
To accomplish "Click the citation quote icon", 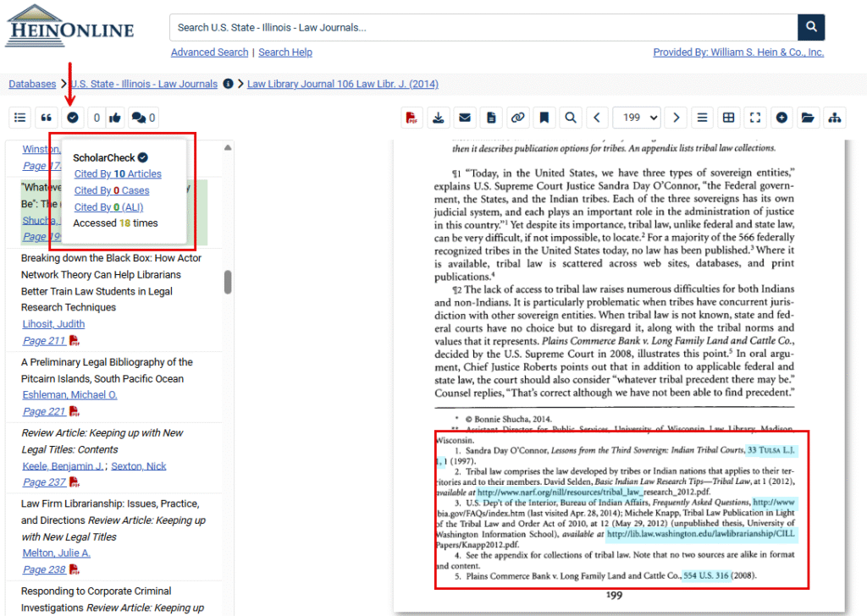I will [47, 118].
